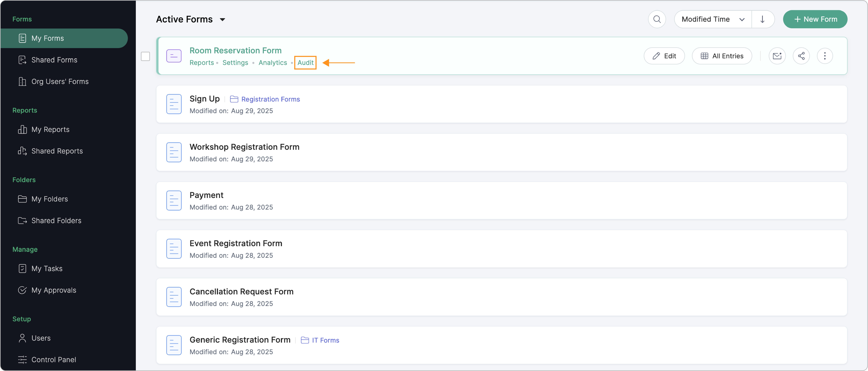
Task: Click the Cancellation Request Form document icon
Action: pos(174,297)
